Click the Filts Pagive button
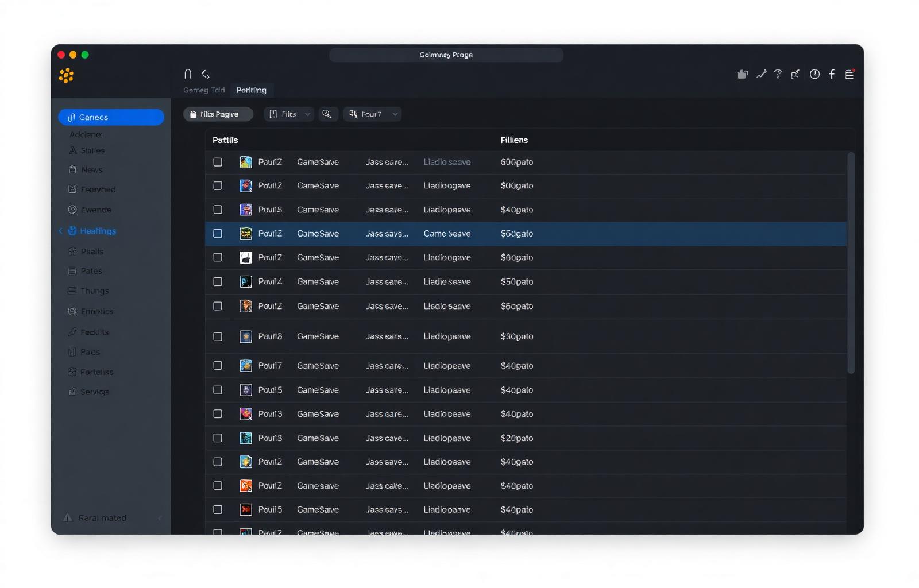This screenshot has width=919, height=588. (218, 114)
